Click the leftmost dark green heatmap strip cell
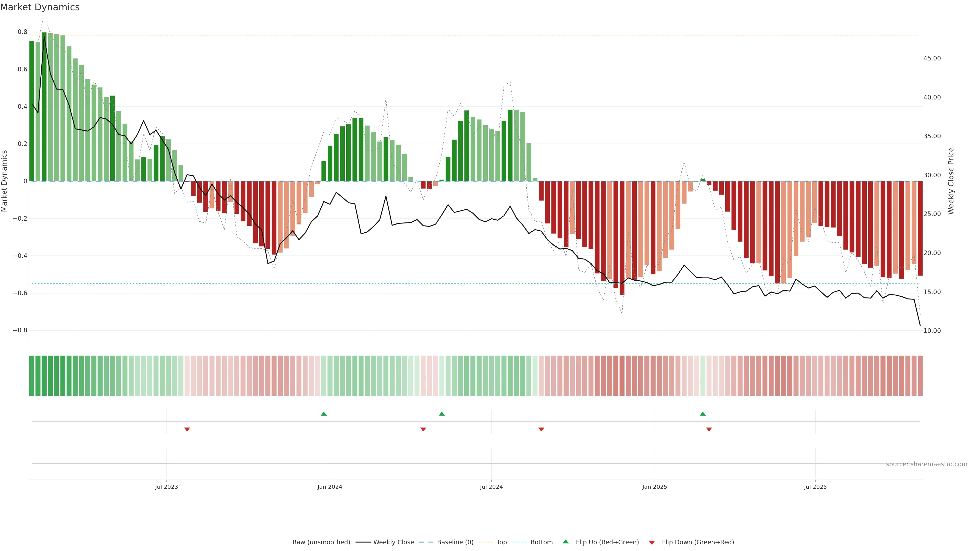980x551 pixels. pos(32,375)
